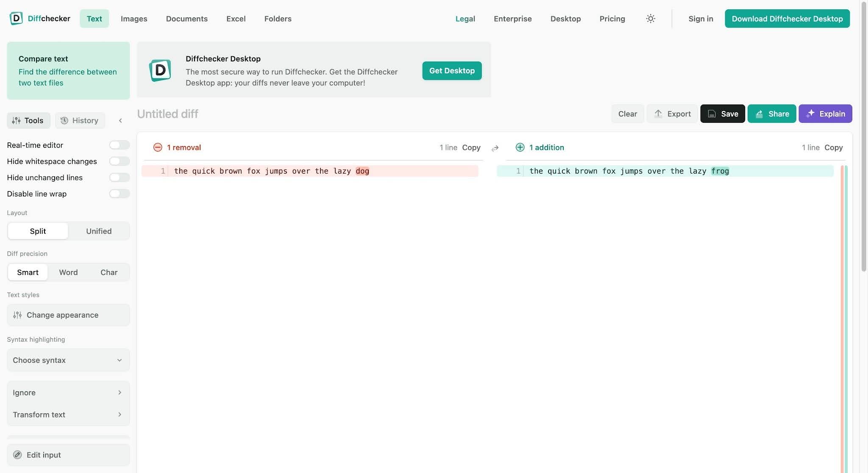Switch to the Images tab
868x473 pixels.
tap(134, 19)
